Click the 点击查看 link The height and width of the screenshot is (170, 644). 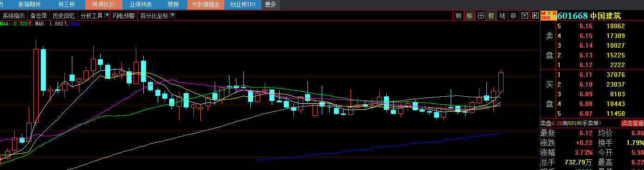coord(632,123)
